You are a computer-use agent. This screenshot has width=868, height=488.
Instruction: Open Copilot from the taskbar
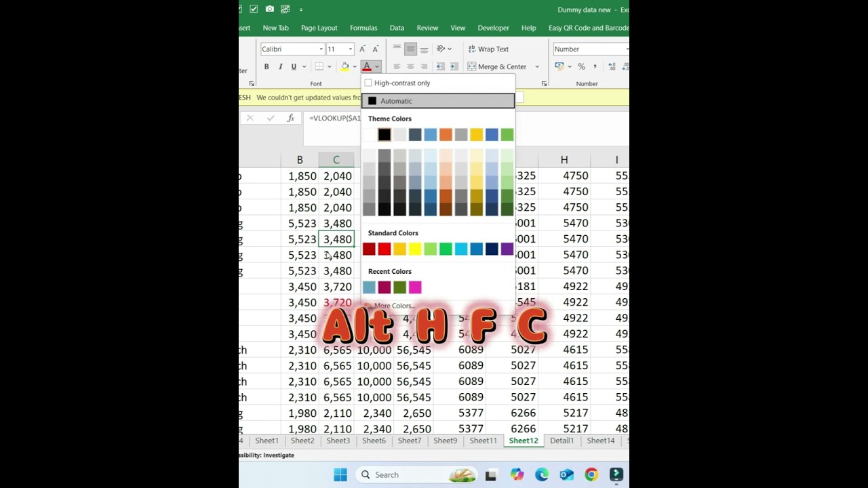tap(517, 475)
